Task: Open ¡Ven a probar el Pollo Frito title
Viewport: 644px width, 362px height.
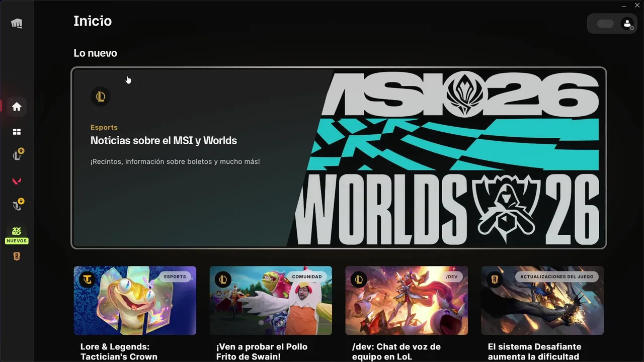Action: (x=262, y=351)
